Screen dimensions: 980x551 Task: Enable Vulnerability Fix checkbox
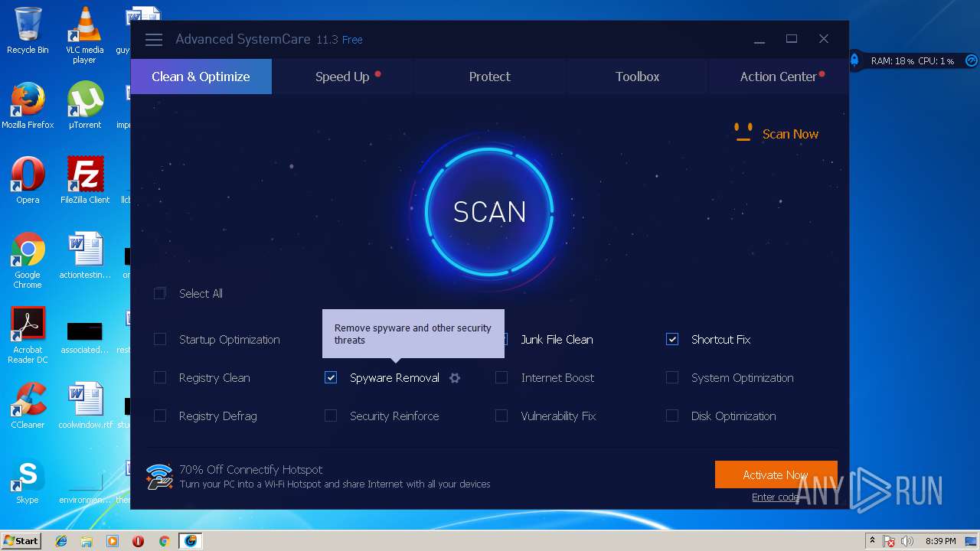(x=501, y=416)
